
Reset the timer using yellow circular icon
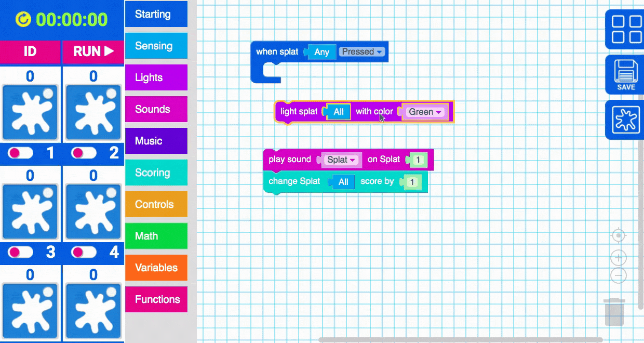click(23, 20)
